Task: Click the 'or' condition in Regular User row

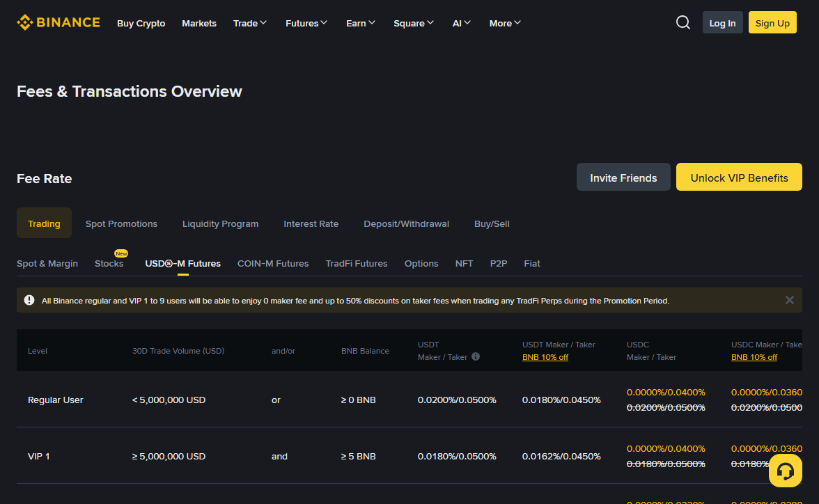Action: click(276, 400)
